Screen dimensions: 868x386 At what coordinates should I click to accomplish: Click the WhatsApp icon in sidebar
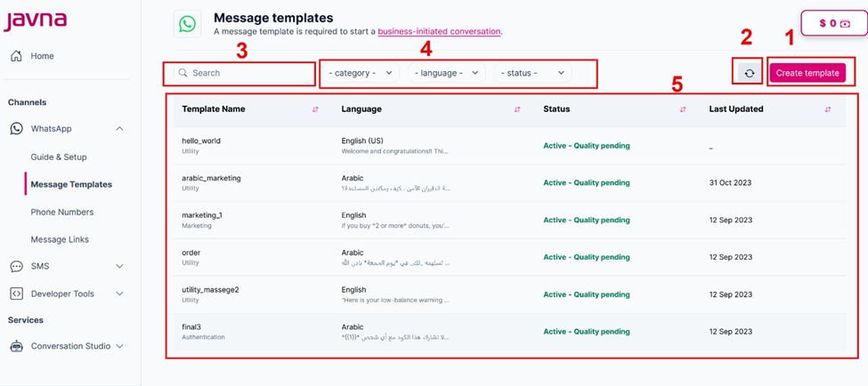click(x=17, y=129)
